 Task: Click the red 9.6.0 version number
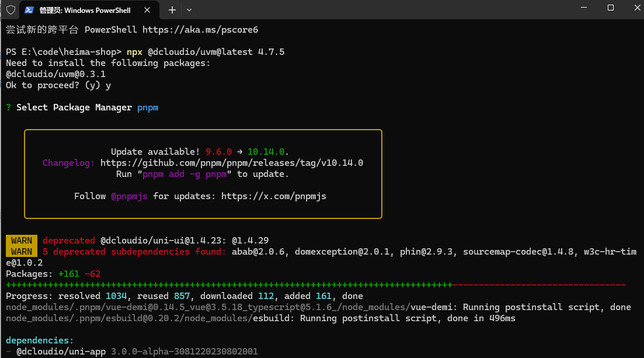[x=218, y=152]
